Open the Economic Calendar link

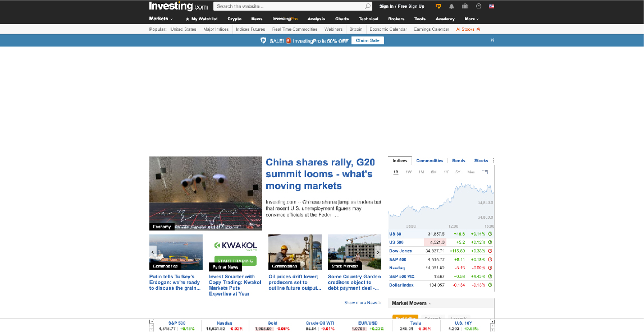point(387,29)
